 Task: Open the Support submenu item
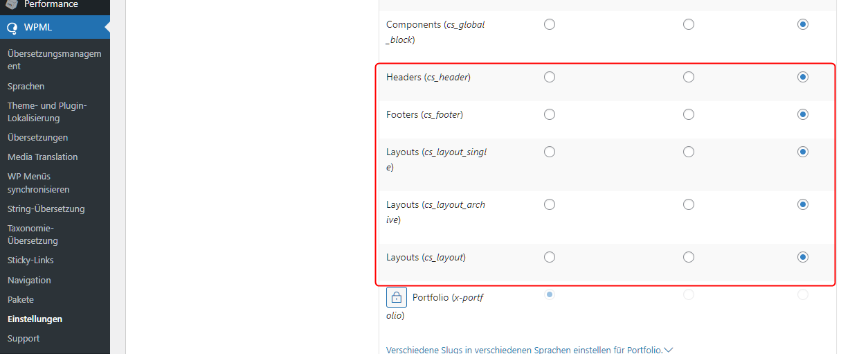coord(24,339)
